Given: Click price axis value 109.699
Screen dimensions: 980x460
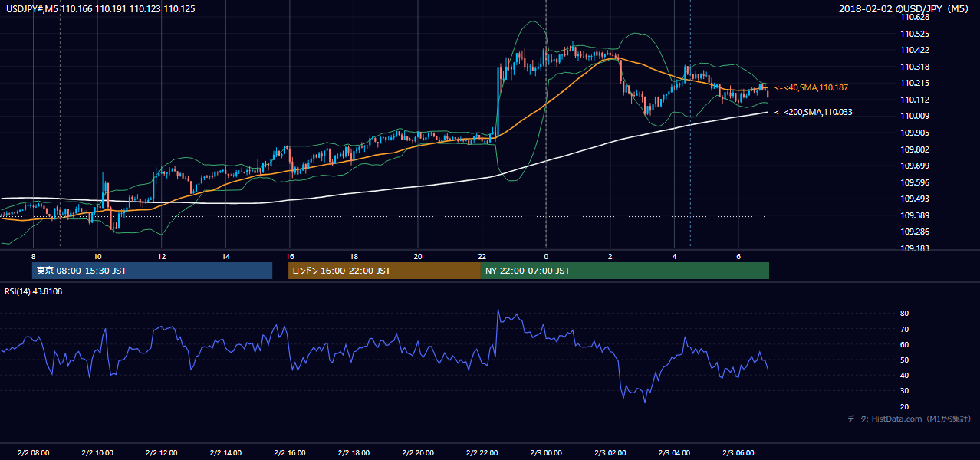Looking at the screenshot, I should coord(915,166).
